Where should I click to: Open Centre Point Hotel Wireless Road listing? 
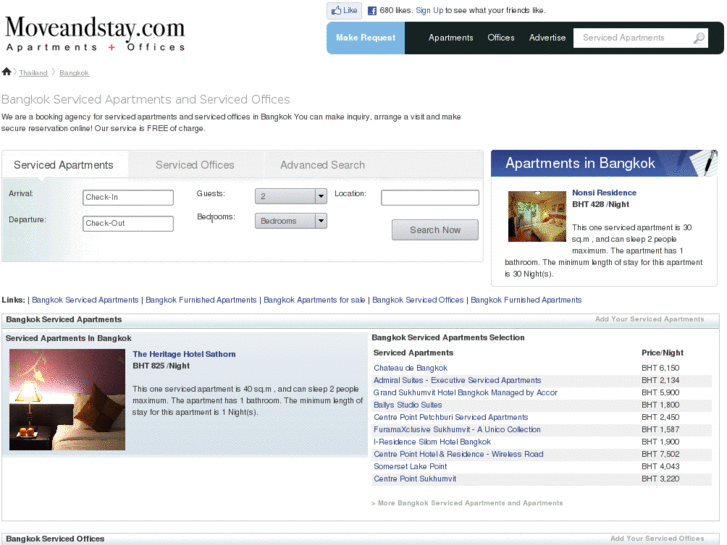pyautogui.click(x=459, y=454)
